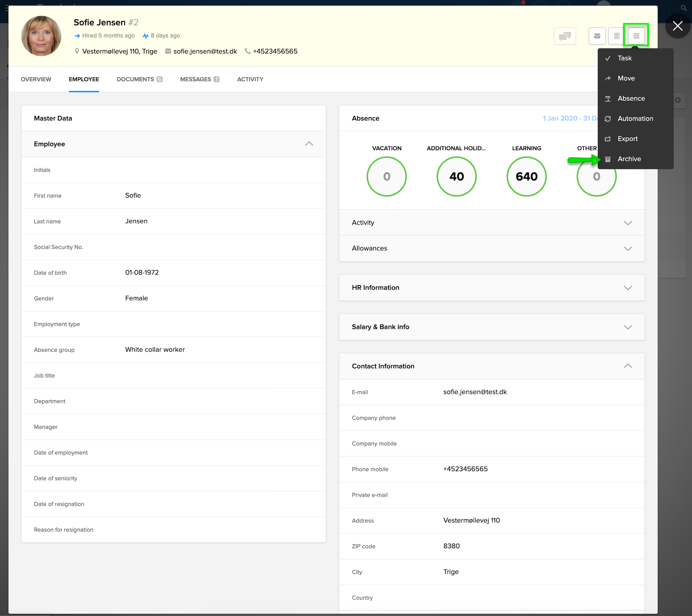Expand Salary & Bank info panel
This screenshot has width=692, height=616.
click(628, 327)
